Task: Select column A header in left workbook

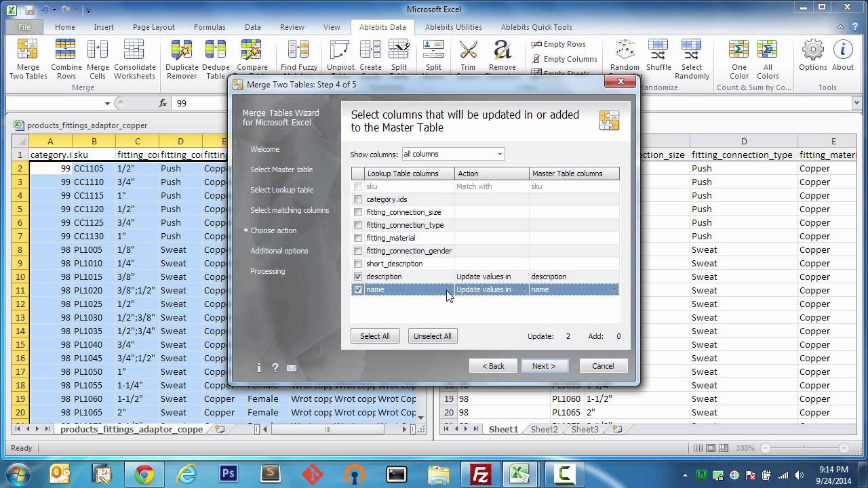Action: (x=50, y=142)
